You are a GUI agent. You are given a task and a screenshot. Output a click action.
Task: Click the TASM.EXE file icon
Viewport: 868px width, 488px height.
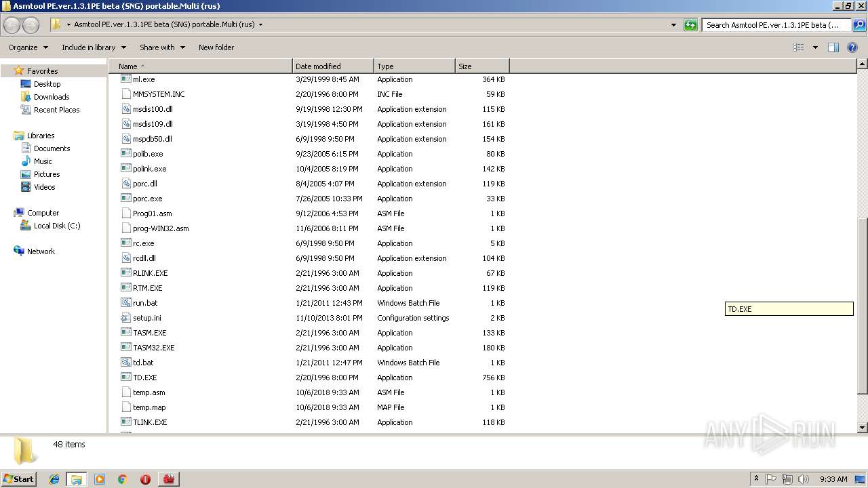(x=125, y=333)
